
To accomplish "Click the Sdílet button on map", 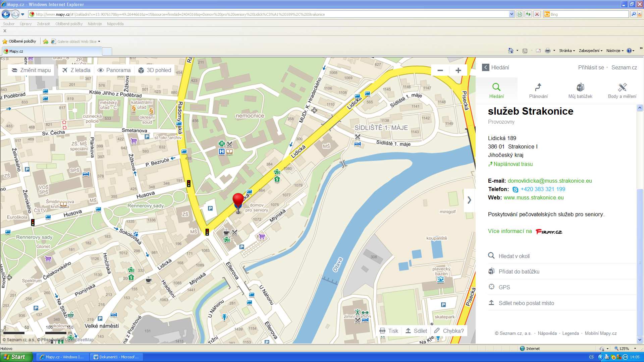I will pos(416,331).
